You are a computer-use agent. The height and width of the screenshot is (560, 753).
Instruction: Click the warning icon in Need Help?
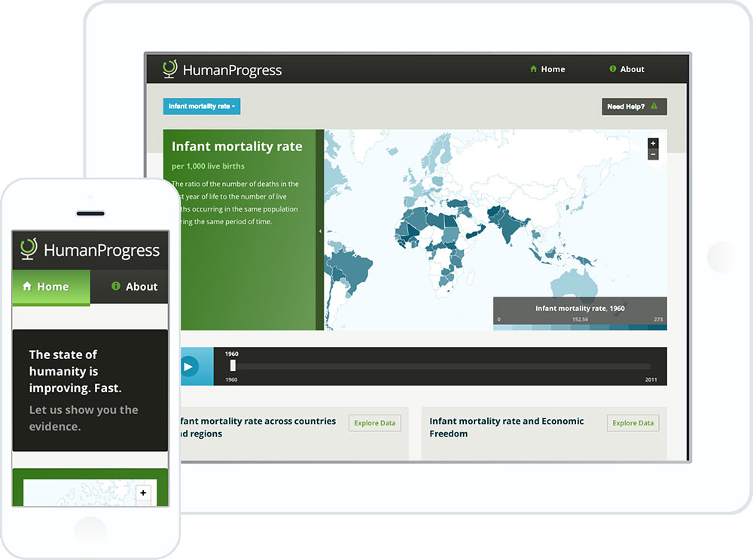[654, 106]
